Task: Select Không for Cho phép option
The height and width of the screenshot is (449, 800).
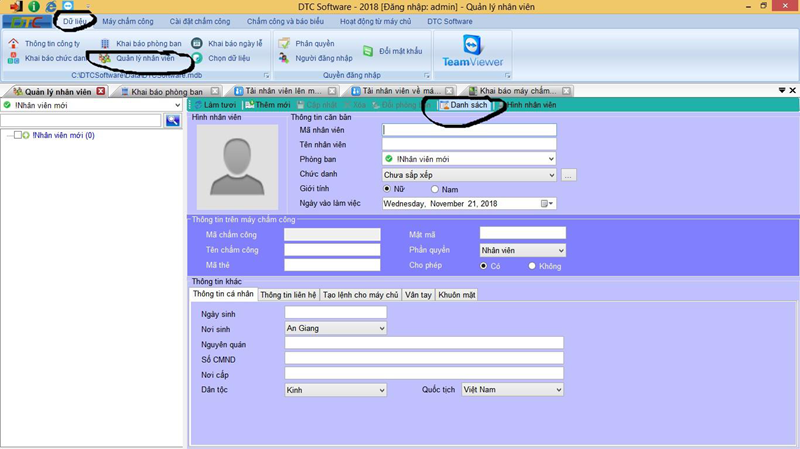Action: (532, 266)
